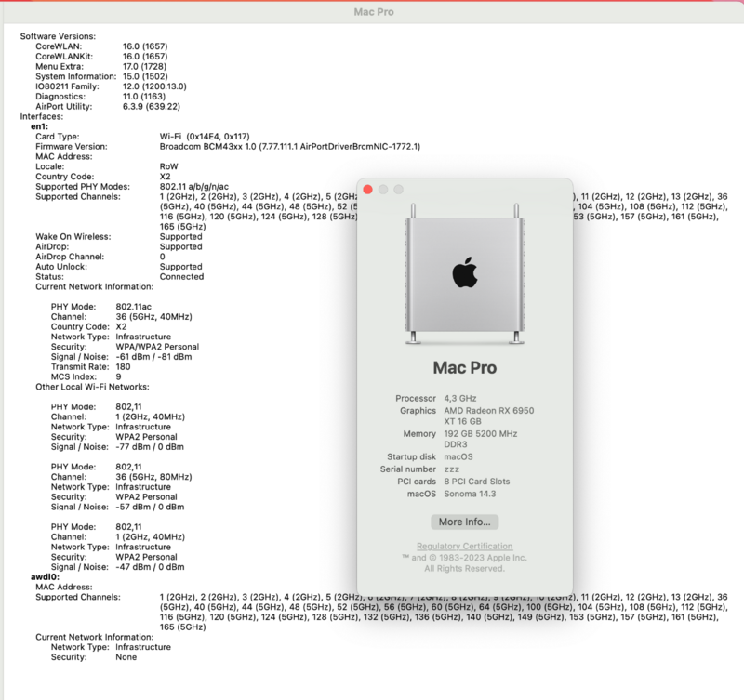744x700 pixels.
Task: Click the System Information version 15.0 (1502)
Action: click(145, 76)
